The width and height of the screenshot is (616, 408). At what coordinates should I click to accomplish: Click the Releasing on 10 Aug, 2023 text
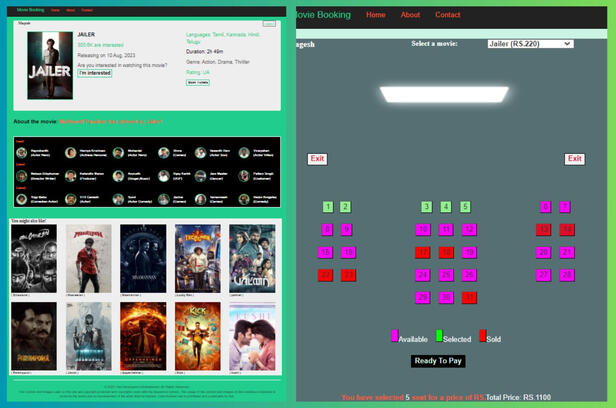pyautogui.click(x=106, y=55)
